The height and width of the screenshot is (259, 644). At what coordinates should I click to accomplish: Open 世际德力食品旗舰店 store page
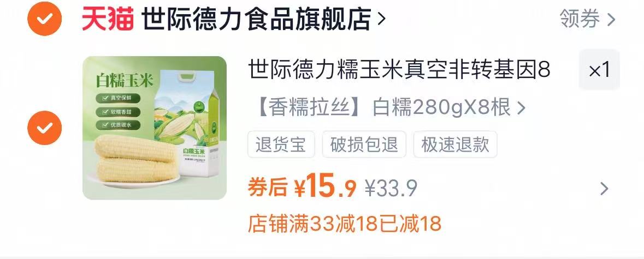[257, 19]
